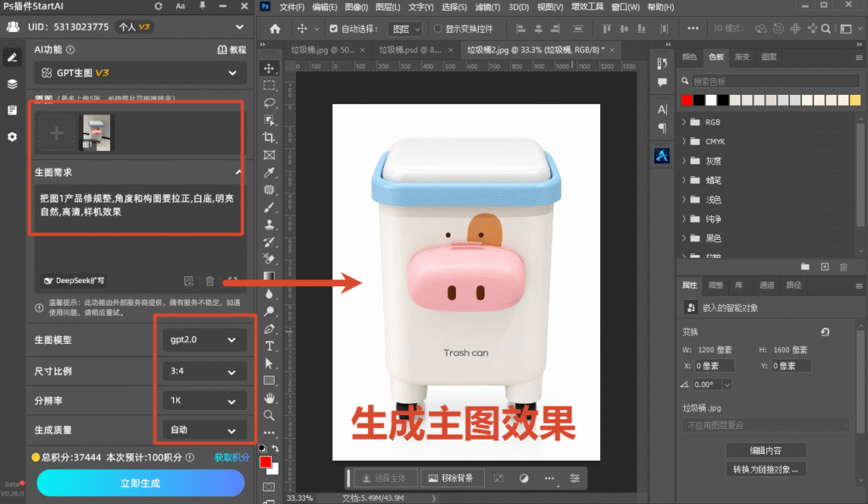Switch to the 通道 panel tab
Image resolution: width=868 pixels, height=504 pixels.
coord(766,285)
